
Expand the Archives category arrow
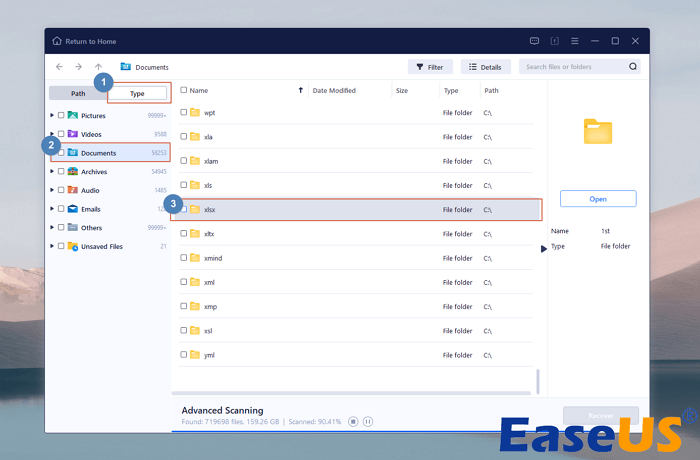(52, 172)
